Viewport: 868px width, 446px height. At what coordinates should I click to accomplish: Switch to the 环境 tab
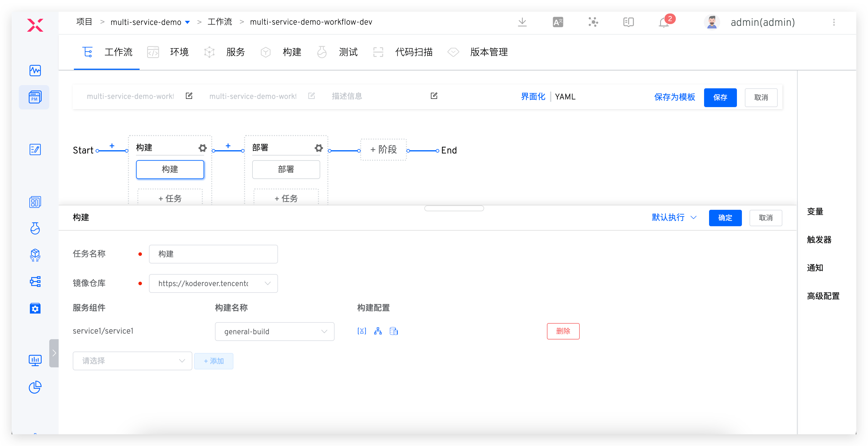179,52
